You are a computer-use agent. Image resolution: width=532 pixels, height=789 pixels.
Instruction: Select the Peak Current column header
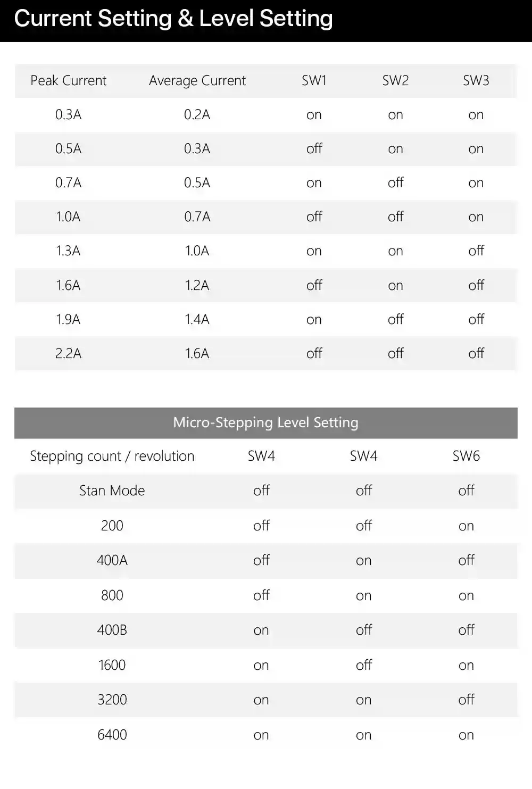tap(68, 80)
